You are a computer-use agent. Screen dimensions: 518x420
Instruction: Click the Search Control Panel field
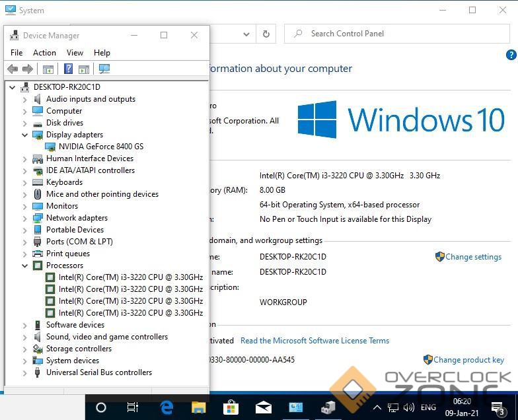396,34
